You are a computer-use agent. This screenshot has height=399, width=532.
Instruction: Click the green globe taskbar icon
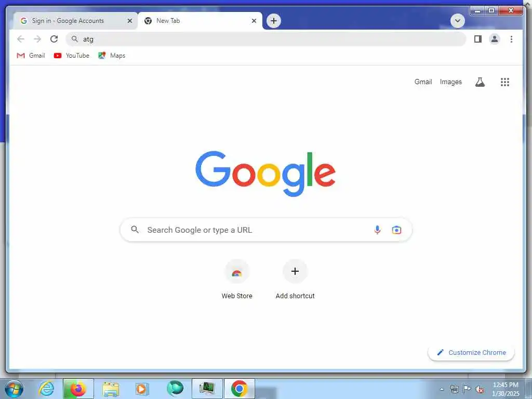[x=175, y=389]
